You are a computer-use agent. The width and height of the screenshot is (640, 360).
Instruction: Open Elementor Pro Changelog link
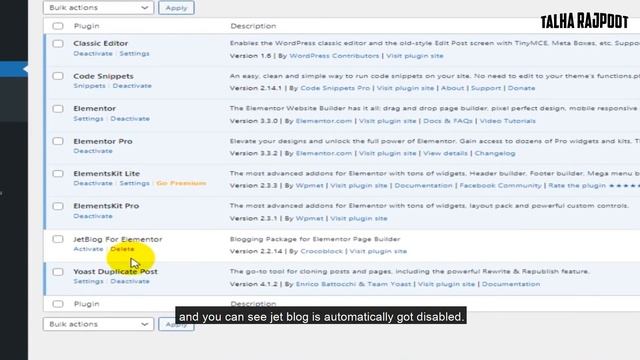pos(495,153)
